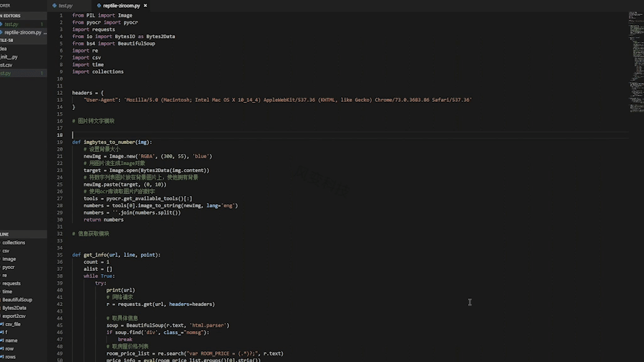
Task: Click 'import collections' on line 9
Action: coord(97,72)
